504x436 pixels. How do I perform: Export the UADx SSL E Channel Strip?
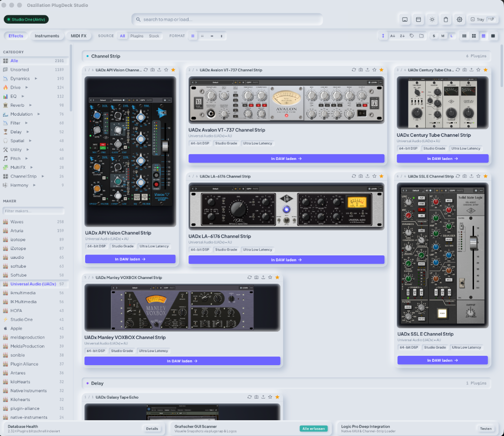point(472,176)
